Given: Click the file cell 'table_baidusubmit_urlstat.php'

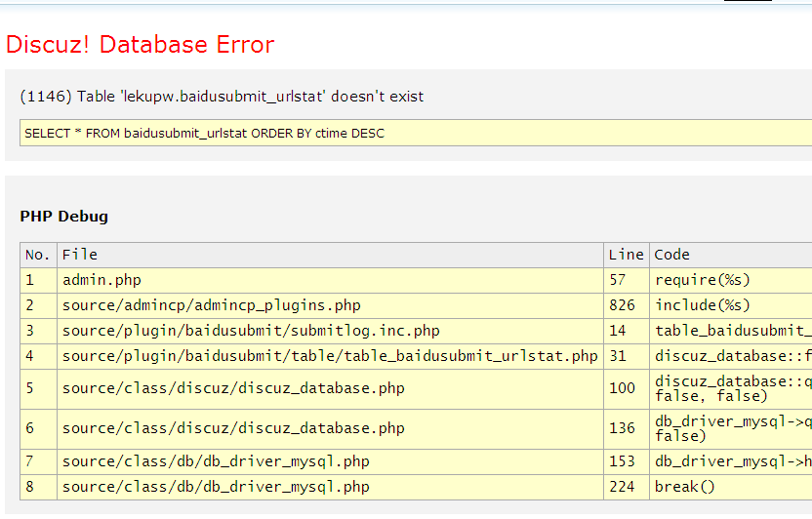Looking at the screenshot, I should point(330,356).
